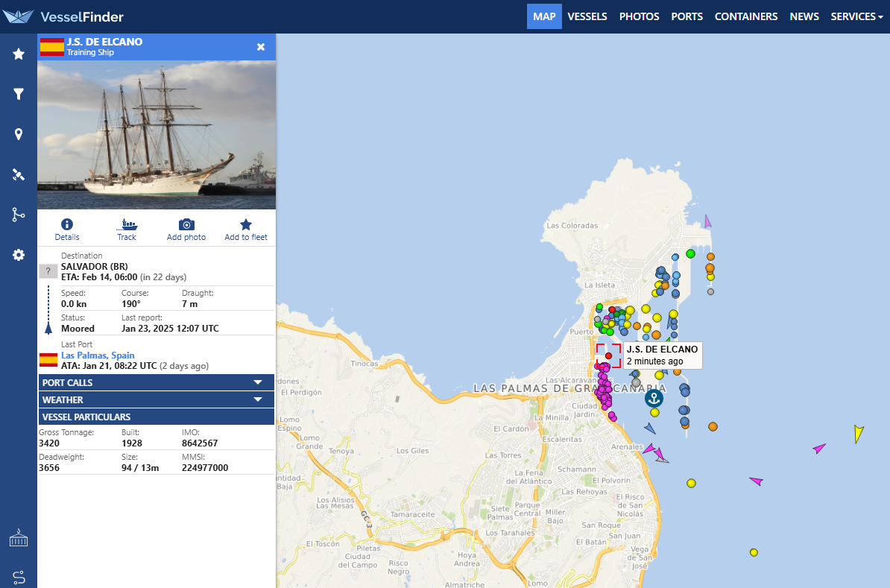This screenshot has width=890, height=588.
Task: Open Las Palmas, Spain port link
Action: click(98, 355)
